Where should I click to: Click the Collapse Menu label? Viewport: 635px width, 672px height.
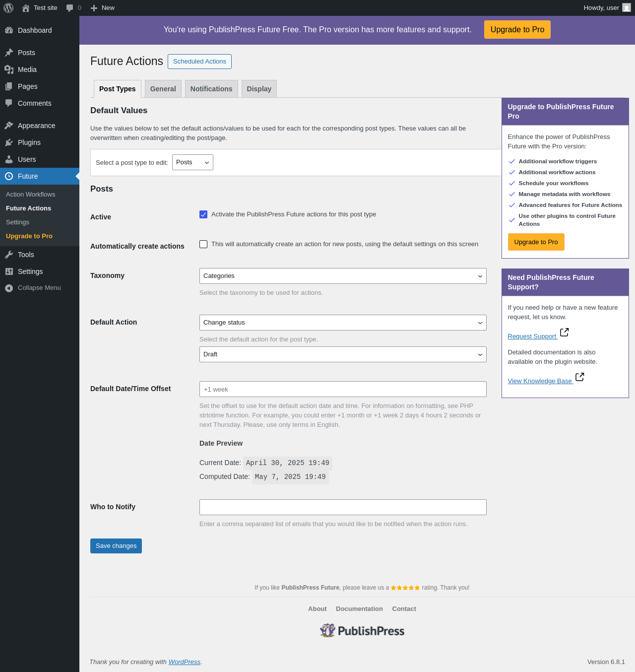[39, 288]
